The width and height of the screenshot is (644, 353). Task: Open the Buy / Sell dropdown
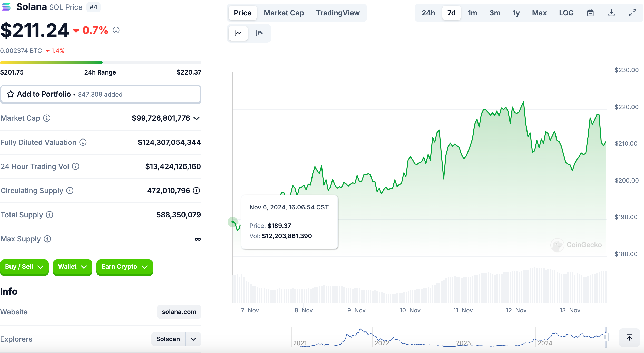point(24,267)
